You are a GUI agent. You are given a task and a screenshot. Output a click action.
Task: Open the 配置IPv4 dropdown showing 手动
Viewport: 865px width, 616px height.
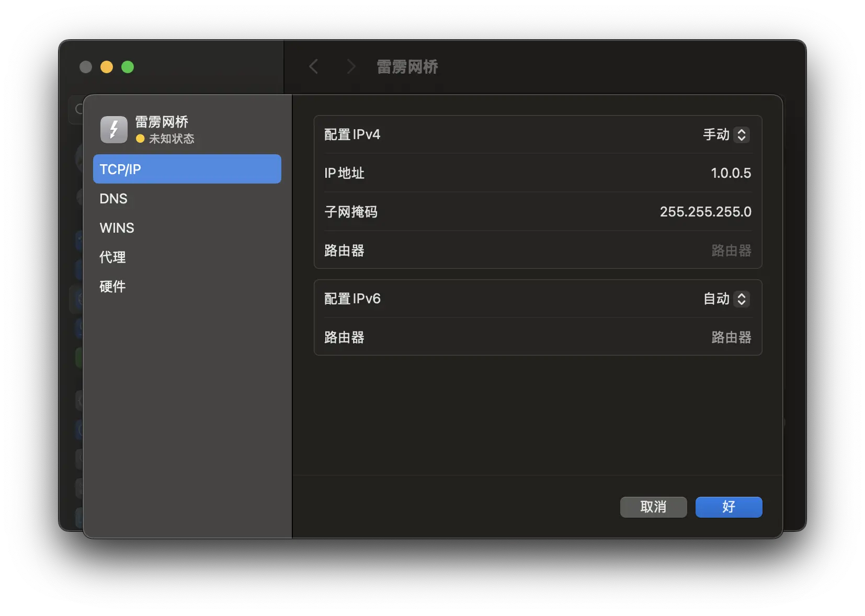point(725,134)
